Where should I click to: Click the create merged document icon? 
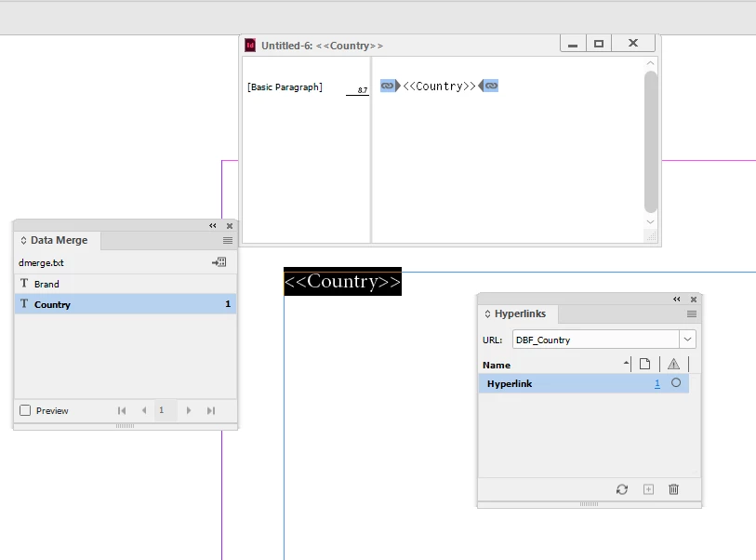pos(219,262)
